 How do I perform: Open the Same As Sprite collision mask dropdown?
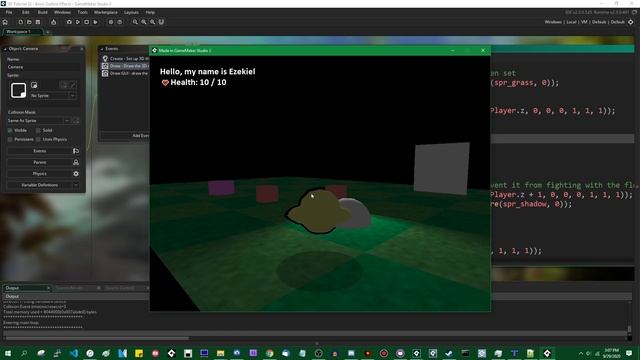tap(38, 121)
